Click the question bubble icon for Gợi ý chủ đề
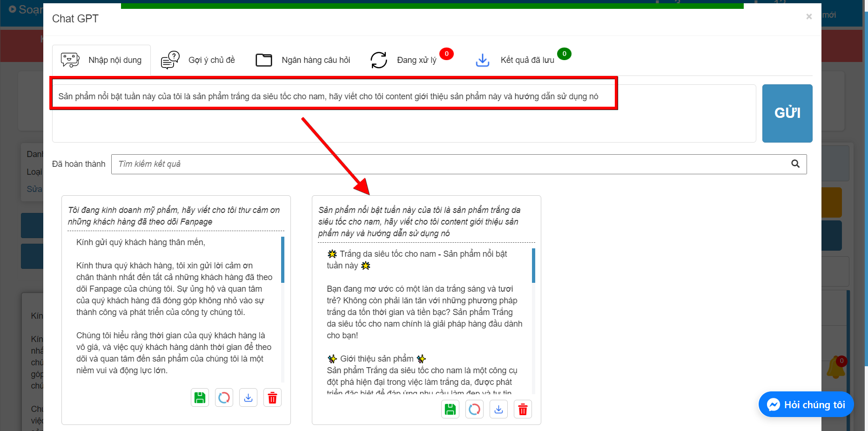Screen dimensions: 868x431 tap(170, 60)
